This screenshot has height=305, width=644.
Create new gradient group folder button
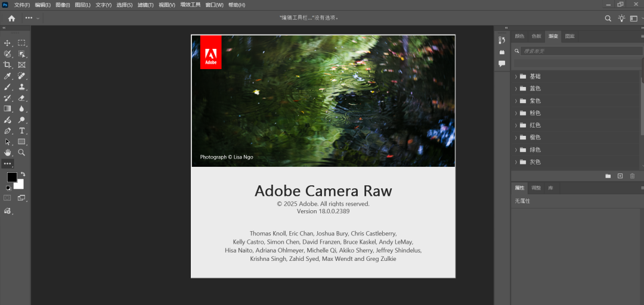tap(608, 176)
